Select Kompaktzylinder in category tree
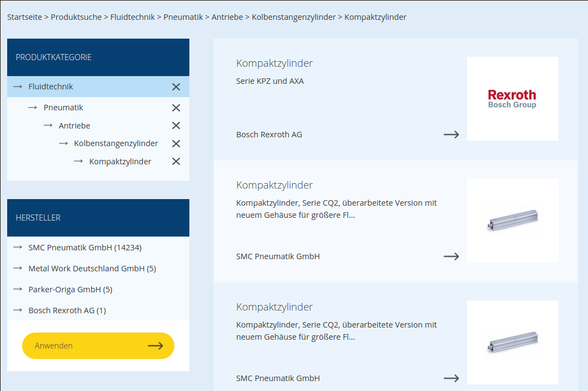This screenshot has height=391, width=588. (x=120, y=162)
